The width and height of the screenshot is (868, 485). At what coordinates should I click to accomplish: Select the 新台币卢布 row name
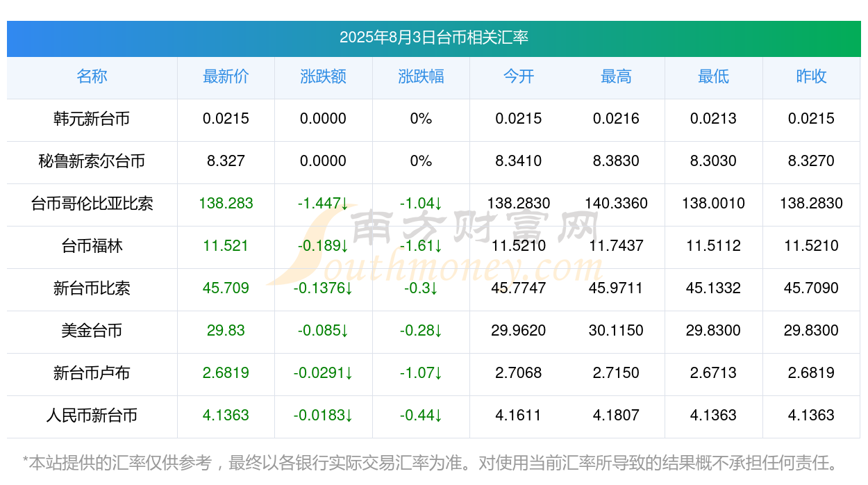[x=92, y=373]
